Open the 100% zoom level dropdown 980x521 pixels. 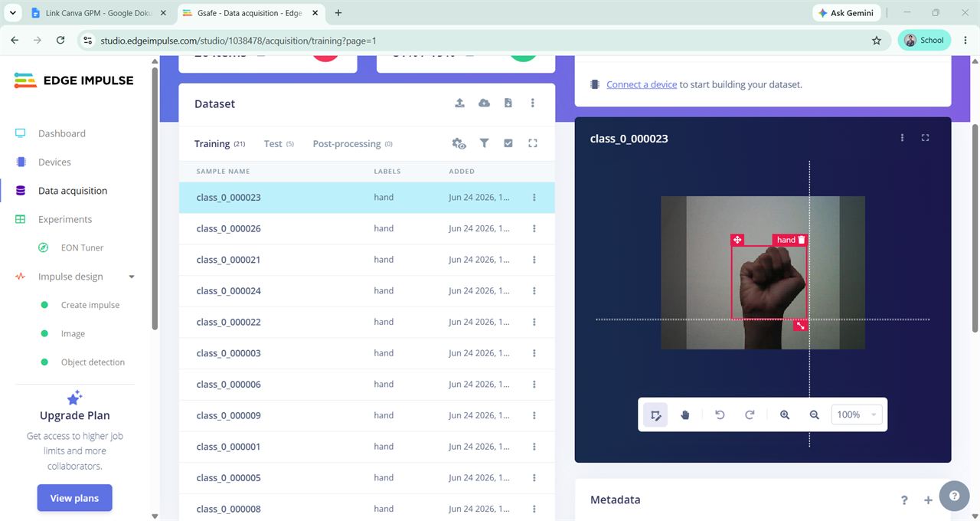(x=857, y=415)
